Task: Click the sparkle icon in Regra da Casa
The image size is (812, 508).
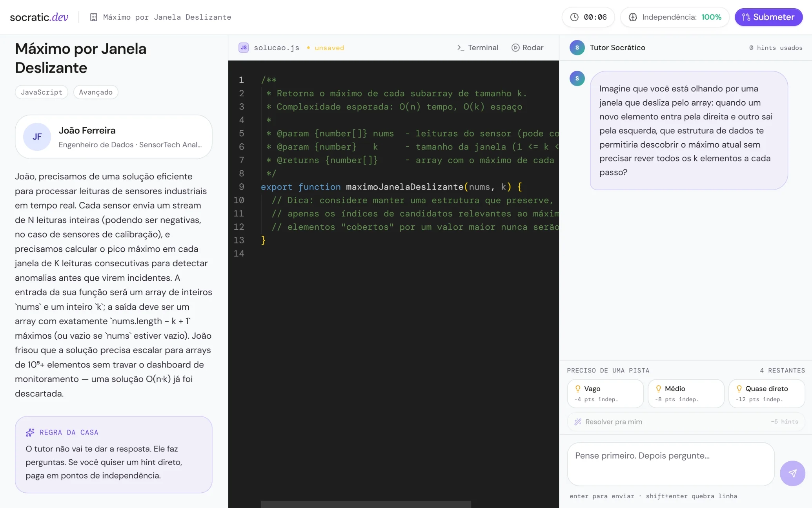Action: [30, 432]
